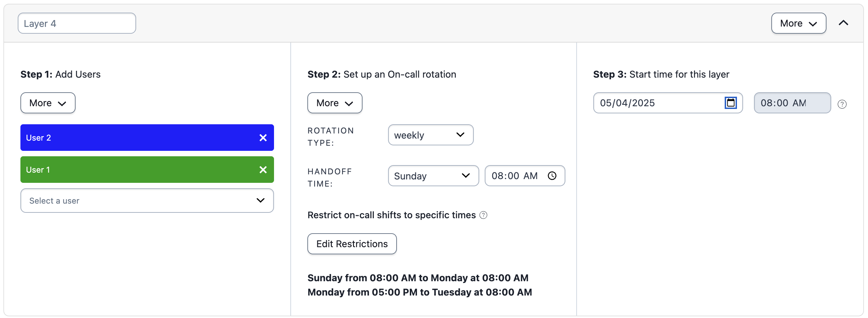The width and height of the screenshot is (868, 318).
Task: Select the blue User 2 bar
Action: coord(136,138)
